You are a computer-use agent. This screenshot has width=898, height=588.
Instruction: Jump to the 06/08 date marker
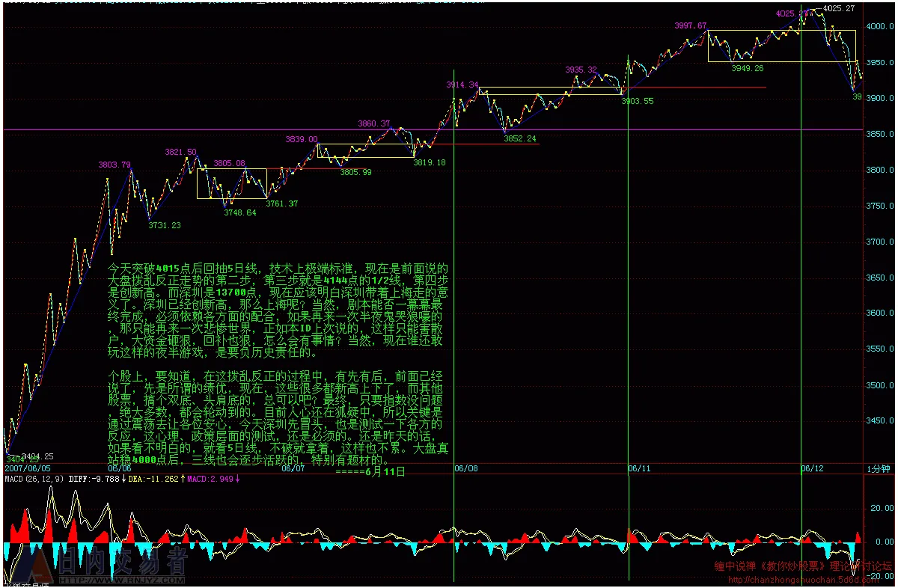(x=466, y=468)
